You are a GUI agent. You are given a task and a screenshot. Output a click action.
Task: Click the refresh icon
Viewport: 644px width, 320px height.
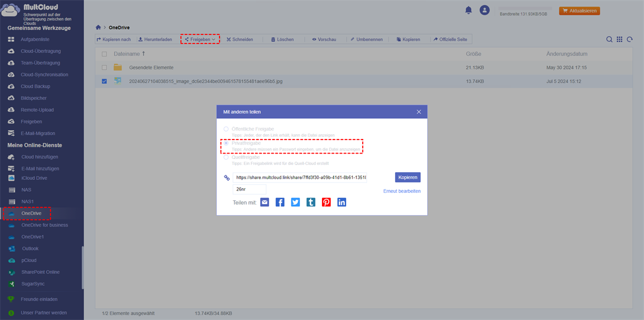click(x=630, y=39)
